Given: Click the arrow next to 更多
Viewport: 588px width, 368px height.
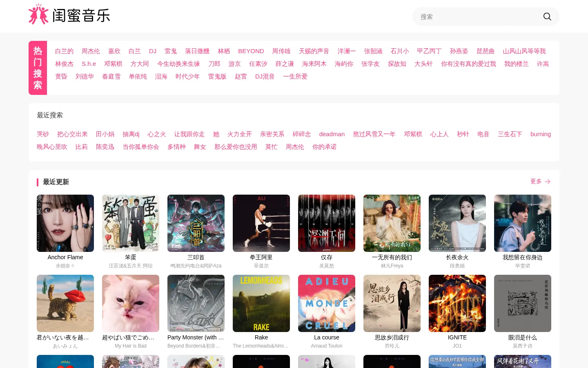Looking at the screenshot, I should coord(548,182).
